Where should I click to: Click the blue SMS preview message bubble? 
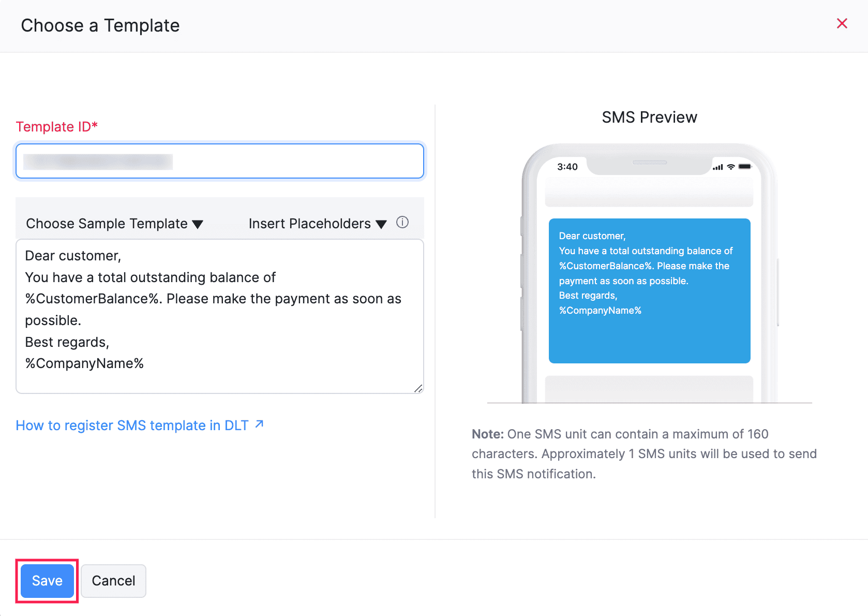[649, 290]
